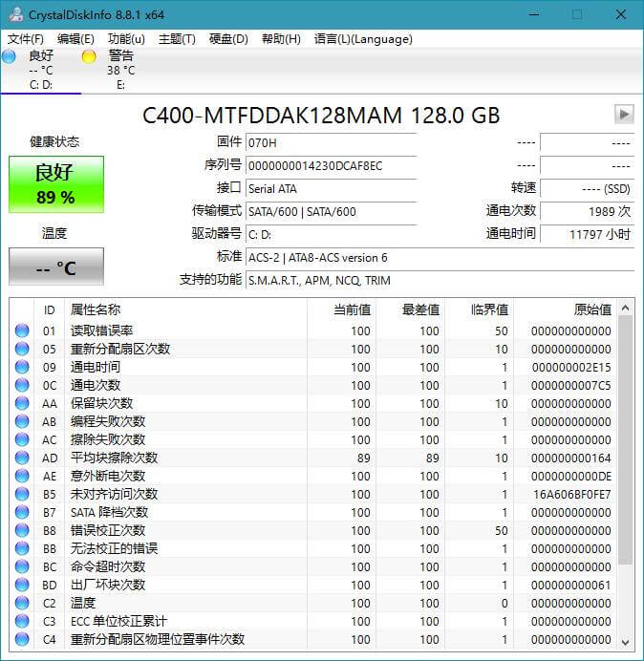Click the status orb for 平均块擦除次数 row
The image size is (644, 661).
(x=22, y=458)
